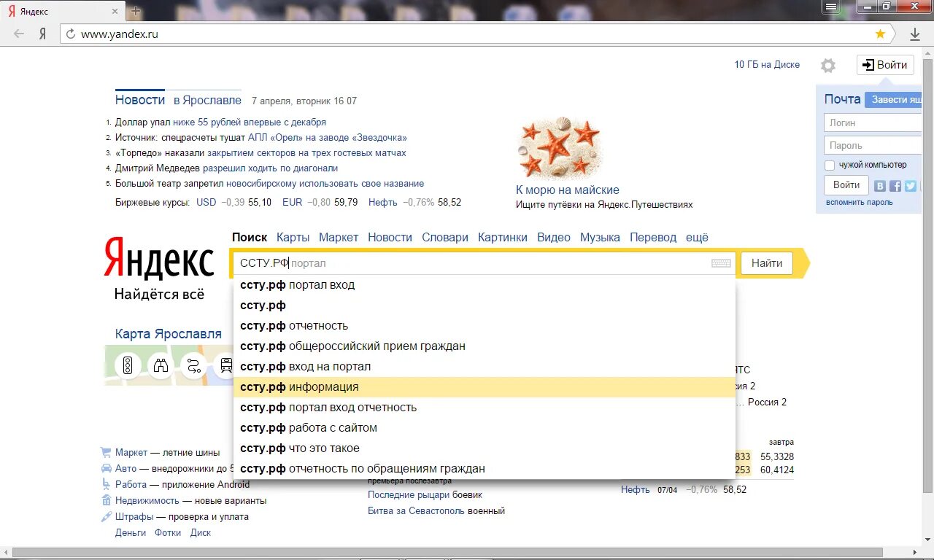
Task: Click the Yandex Я home icon in toolbar
Action: pyautogui.click(x=43, y=34)
